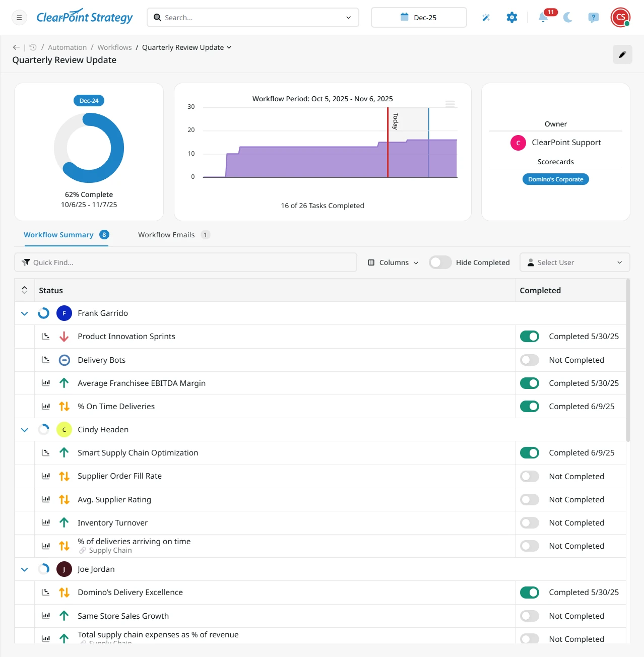
Task: Toggle completion for Delivery Bots
Action: point(530,360)
